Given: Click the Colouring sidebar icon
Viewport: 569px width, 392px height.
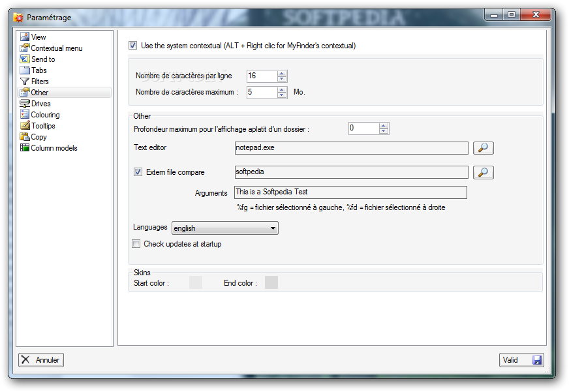Looking at the screenshot, I should point(25,115).
